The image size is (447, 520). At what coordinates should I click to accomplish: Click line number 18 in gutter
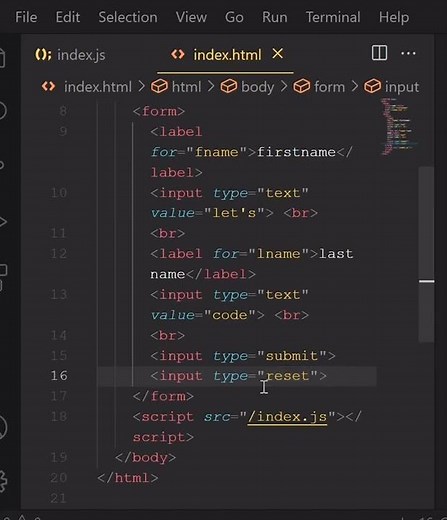[x=59, y=416]
